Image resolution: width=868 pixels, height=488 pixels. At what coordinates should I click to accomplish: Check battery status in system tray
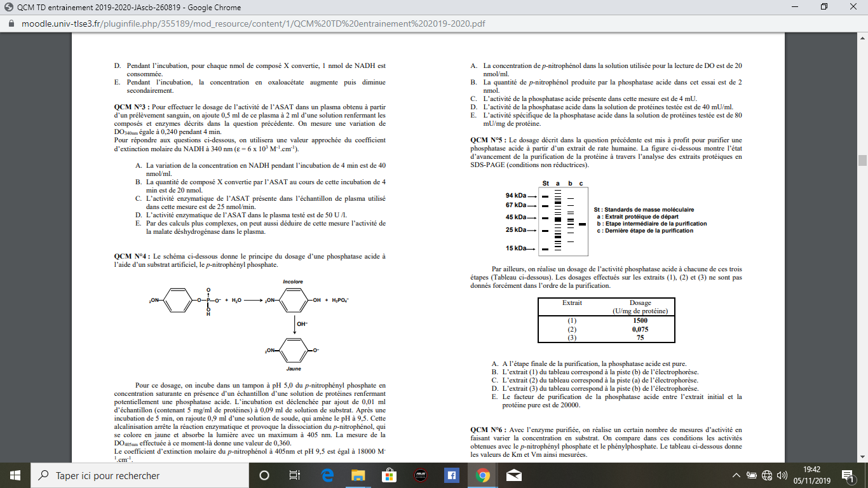click(751, 475)
